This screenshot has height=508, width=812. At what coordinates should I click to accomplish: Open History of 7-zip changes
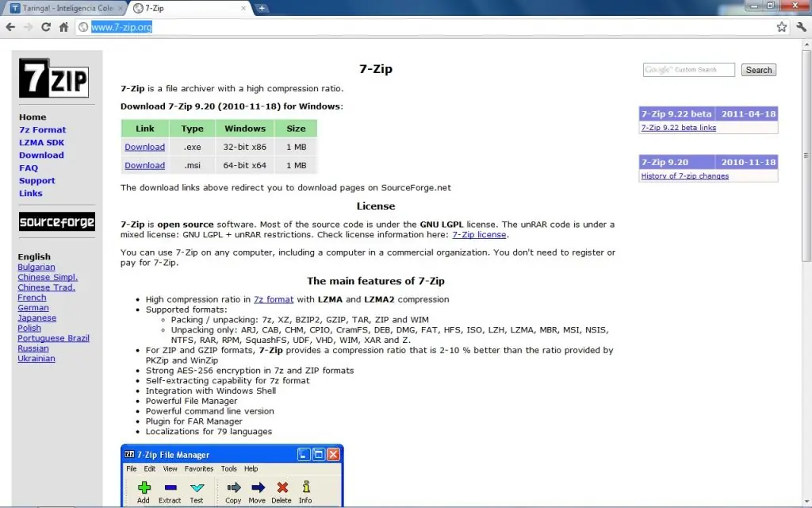point(684,175)
